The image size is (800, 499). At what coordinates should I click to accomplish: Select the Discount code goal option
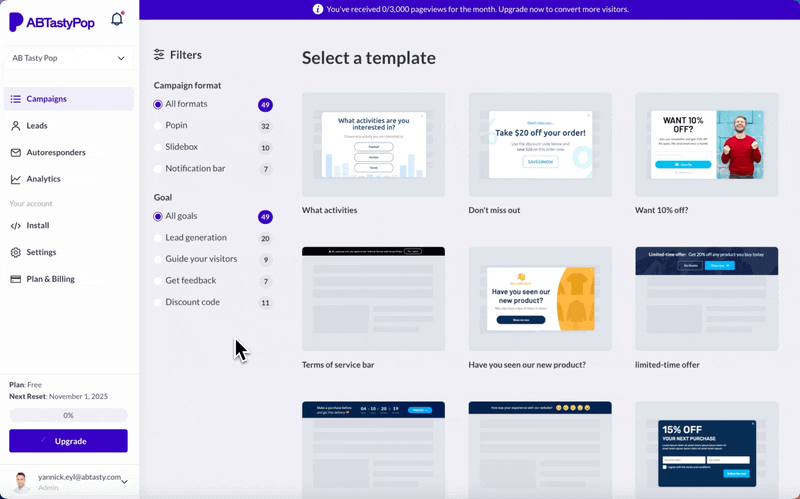(x=158, y=302)
